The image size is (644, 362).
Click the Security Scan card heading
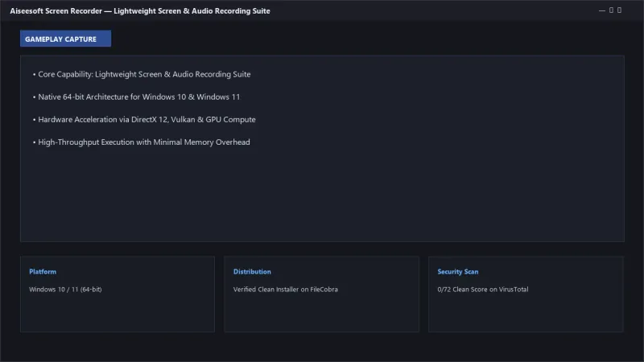coord(458,272)
